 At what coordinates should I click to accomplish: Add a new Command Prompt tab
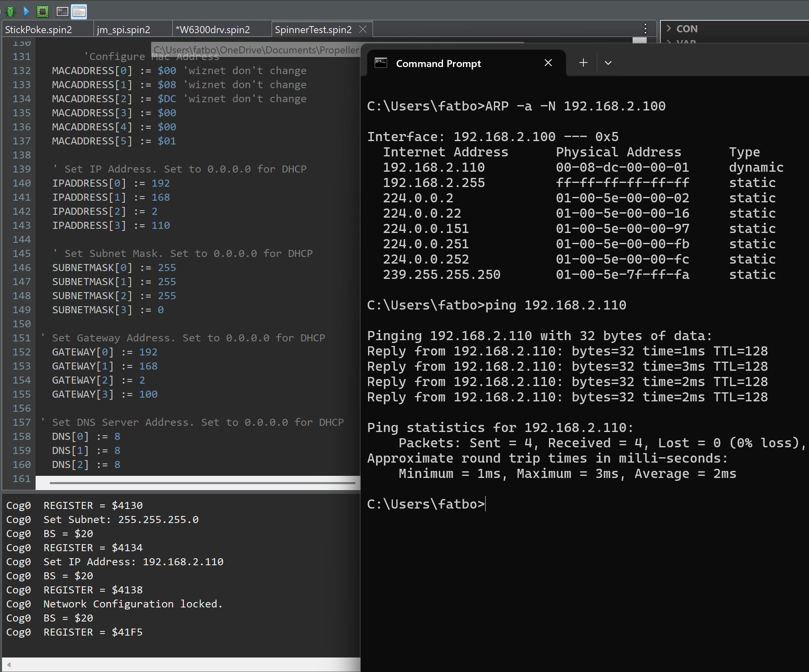[583, 63]
